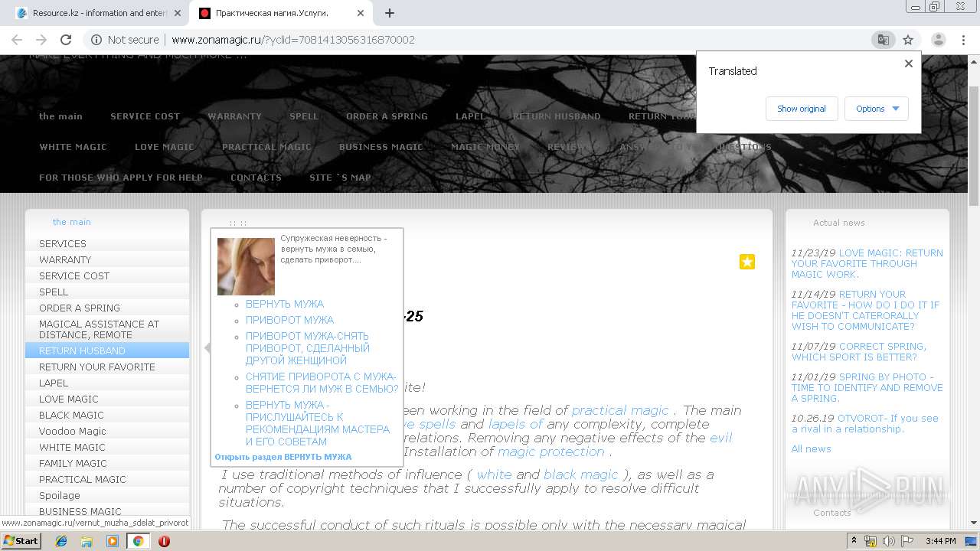Select LAPEL in the left sidebar

[107, 383]
